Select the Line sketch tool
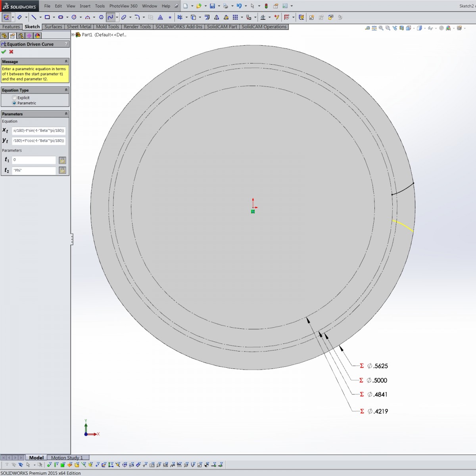Screen dimensions: 476x476 [34, 17]
